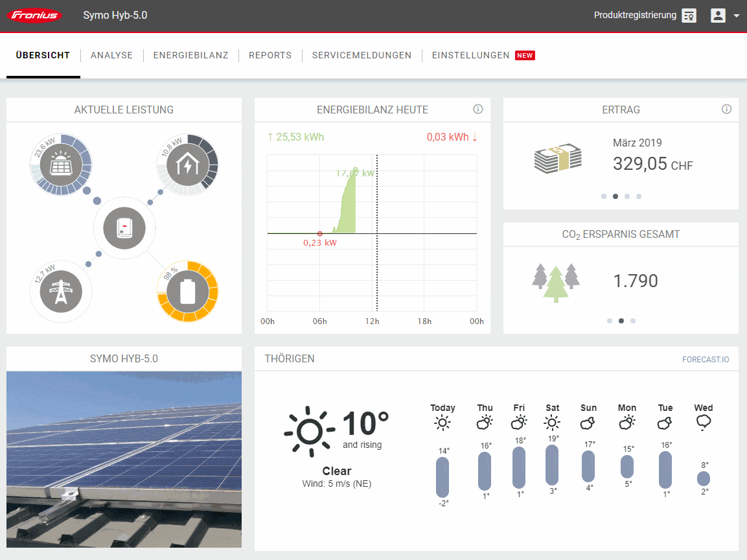Switch to the ANALYSE tab
The image size is (747, 560).
click(111, 55)
